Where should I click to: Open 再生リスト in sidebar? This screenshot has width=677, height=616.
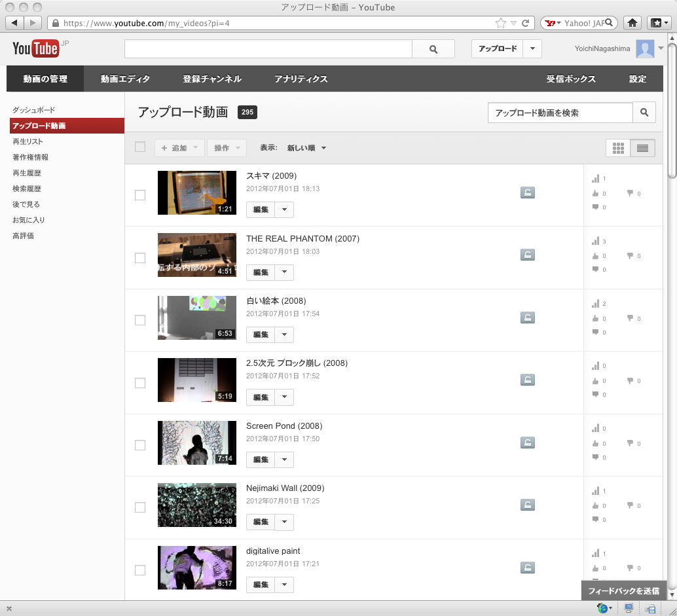[x=27, y=141]
